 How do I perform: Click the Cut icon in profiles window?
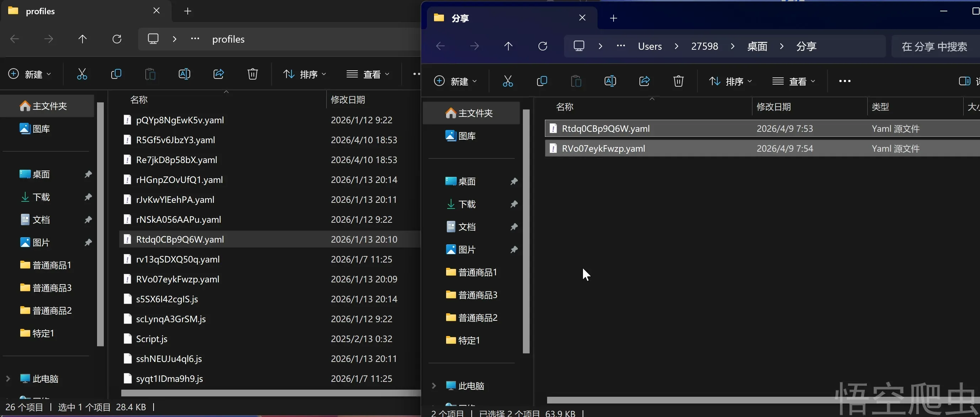click(x=82, y=74)
